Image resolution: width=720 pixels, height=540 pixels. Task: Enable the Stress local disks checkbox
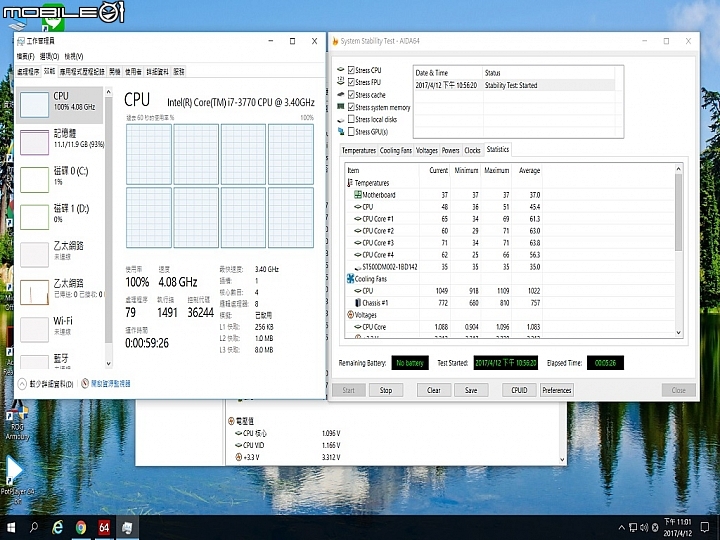point(351,119)
